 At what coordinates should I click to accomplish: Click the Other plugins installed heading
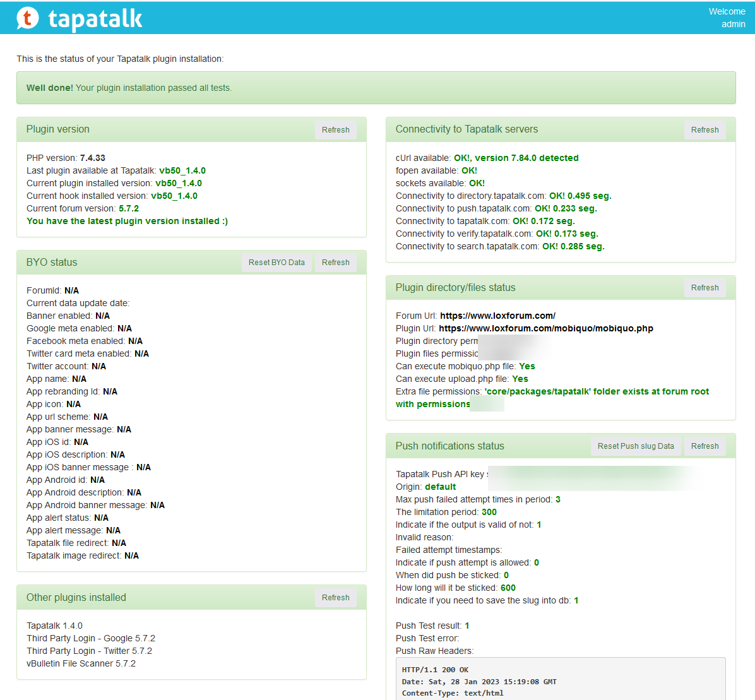tap(76, 598)
